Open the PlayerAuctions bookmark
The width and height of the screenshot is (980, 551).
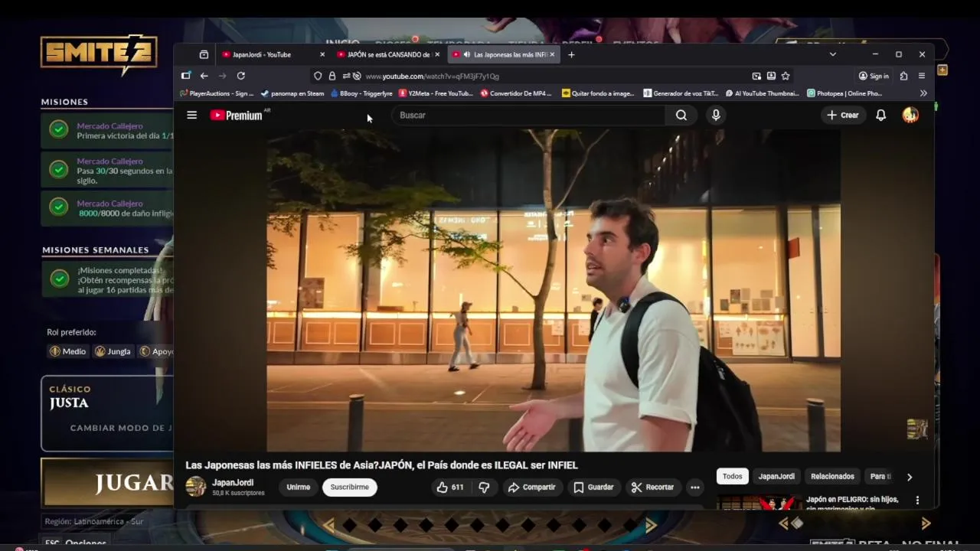point(217,93)
